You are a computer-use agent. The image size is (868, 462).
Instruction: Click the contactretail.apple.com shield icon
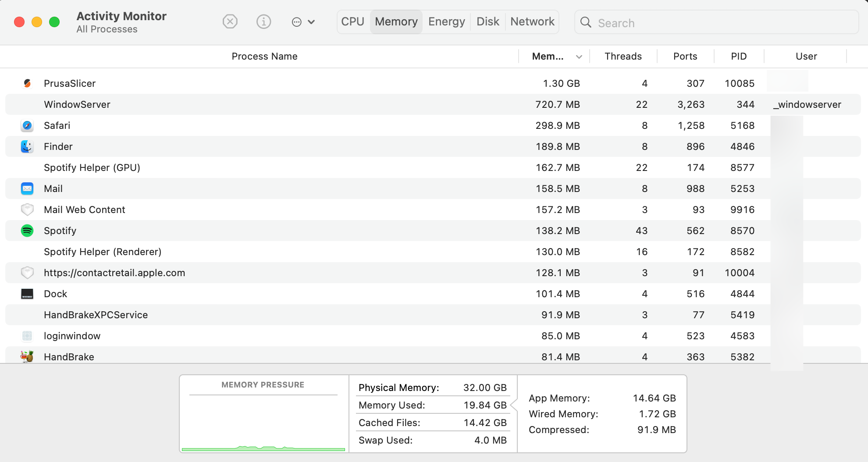click(27, 273)
